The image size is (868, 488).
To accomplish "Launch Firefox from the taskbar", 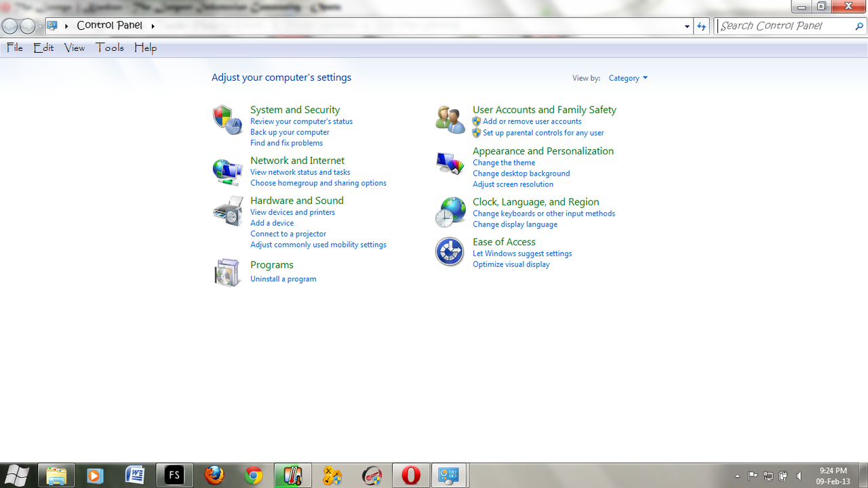I will click(214, 476).
